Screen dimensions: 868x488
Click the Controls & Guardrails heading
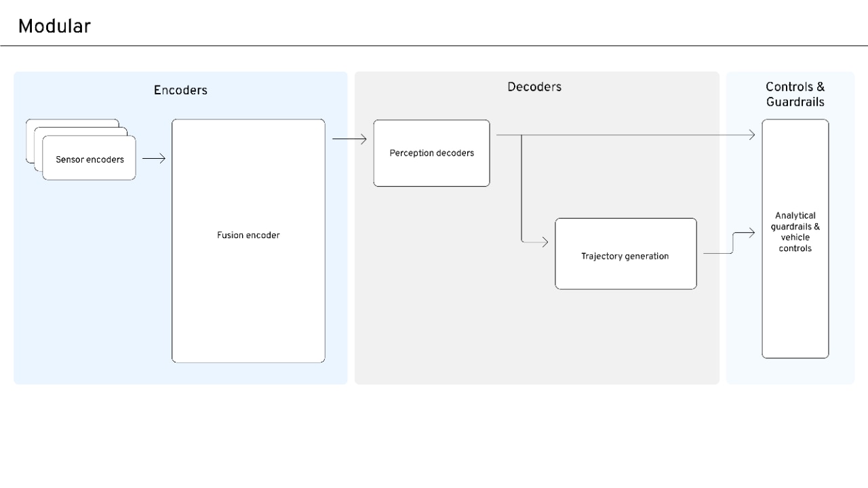(x=795, y=94)
